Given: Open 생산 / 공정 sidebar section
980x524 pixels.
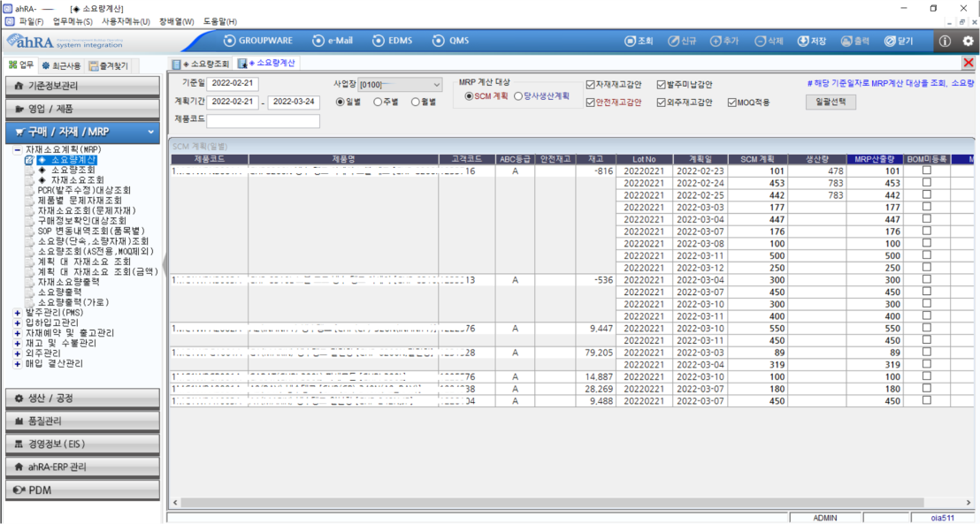Looking at the screenshot, I should point(82,398).
